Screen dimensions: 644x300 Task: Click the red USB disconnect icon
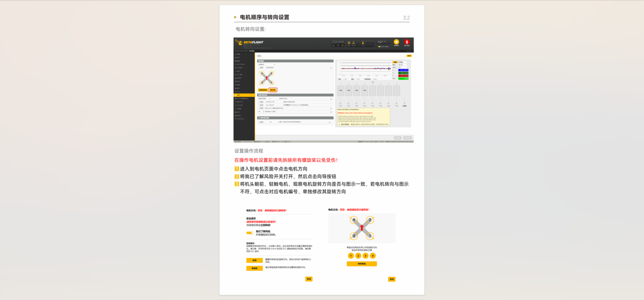[x=407, y=42]
